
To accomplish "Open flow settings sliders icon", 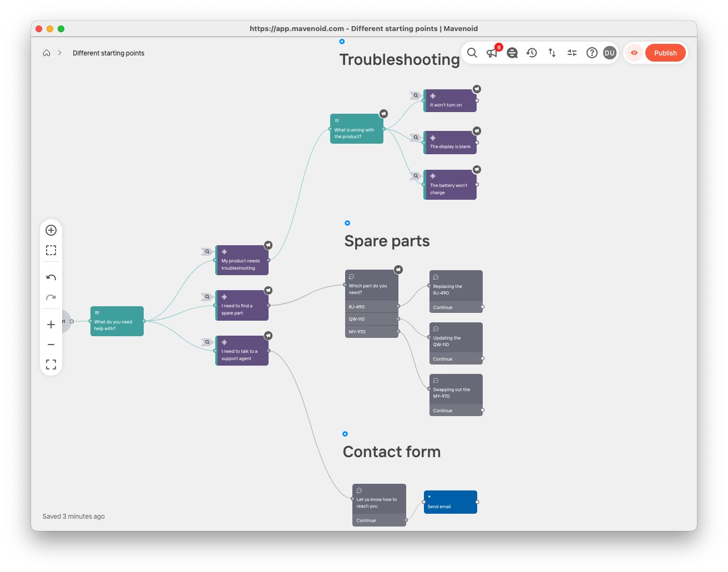I will tap(572, 53).
